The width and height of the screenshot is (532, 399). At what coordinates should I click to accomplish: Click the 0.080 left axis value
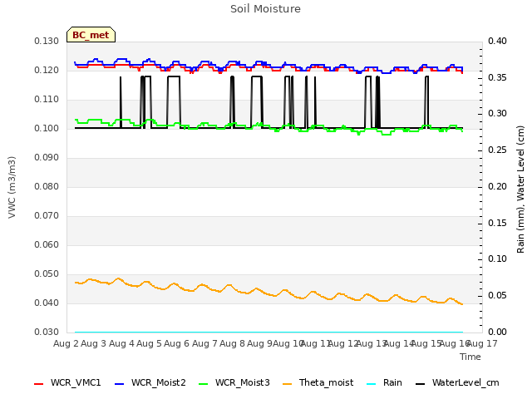(x=47, y=186)
